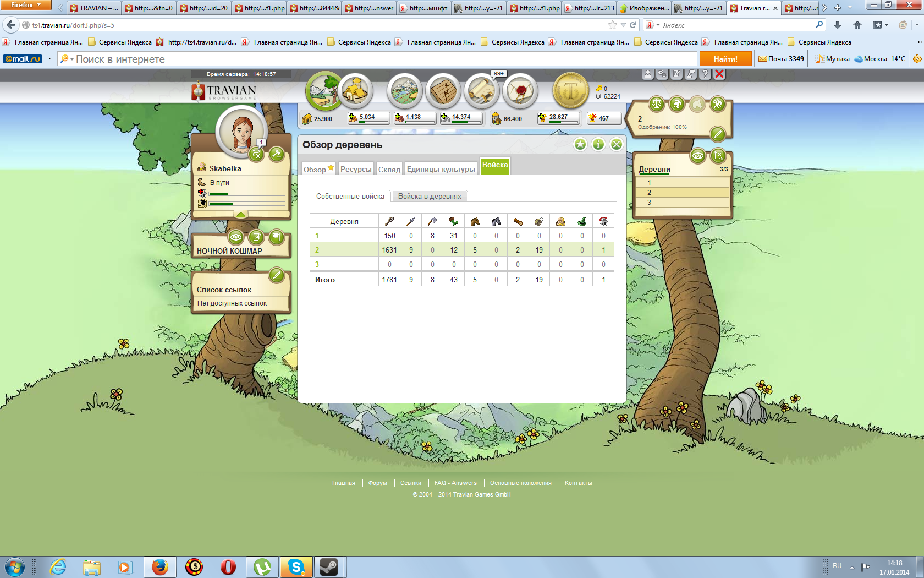Open the mail.ru toolbar dropdown arrow
Screen dimensions: 924x578
click(50, 59)
